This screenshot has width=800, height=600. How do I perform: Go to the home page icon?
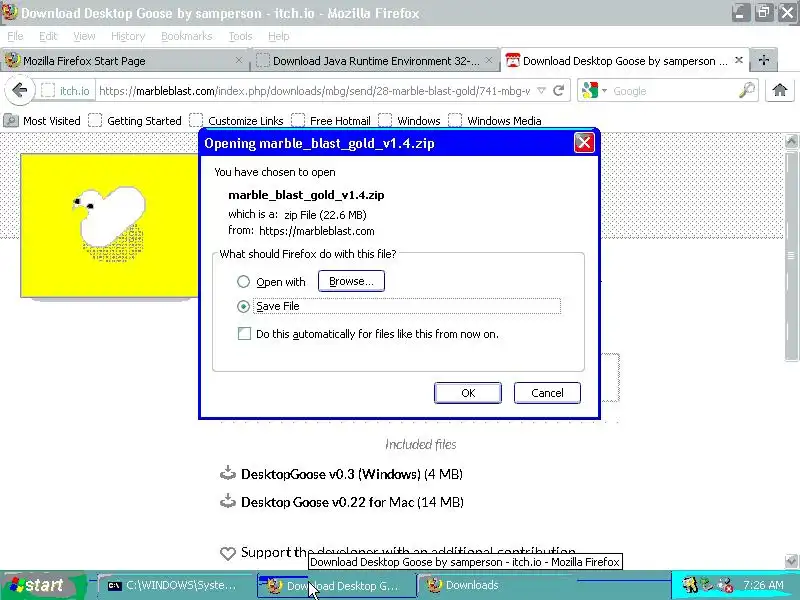(779, 91)
